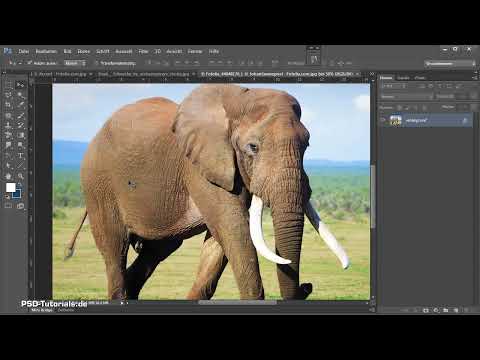Image resolution: width=480 pixels, height=360 pixels.
Task: Open the Filter menu
Action: click(143, 51)
